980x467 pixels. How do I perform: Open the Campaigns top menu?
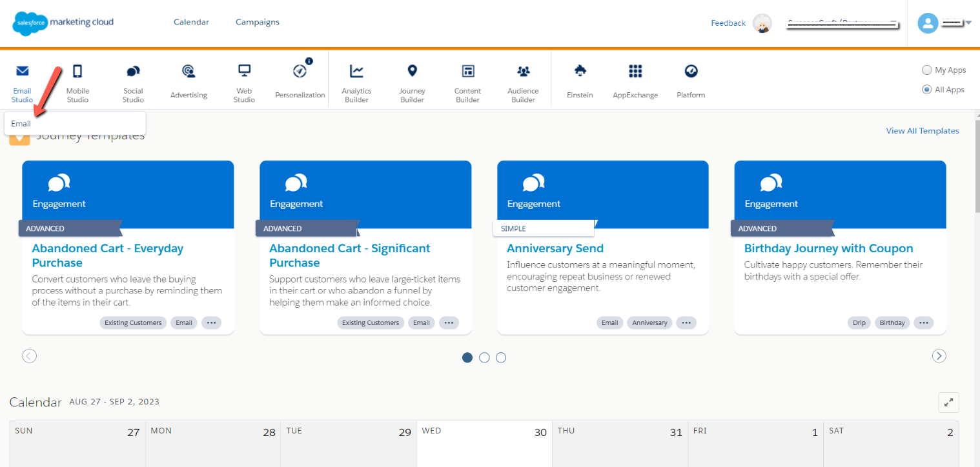click(x=258, y=22)
